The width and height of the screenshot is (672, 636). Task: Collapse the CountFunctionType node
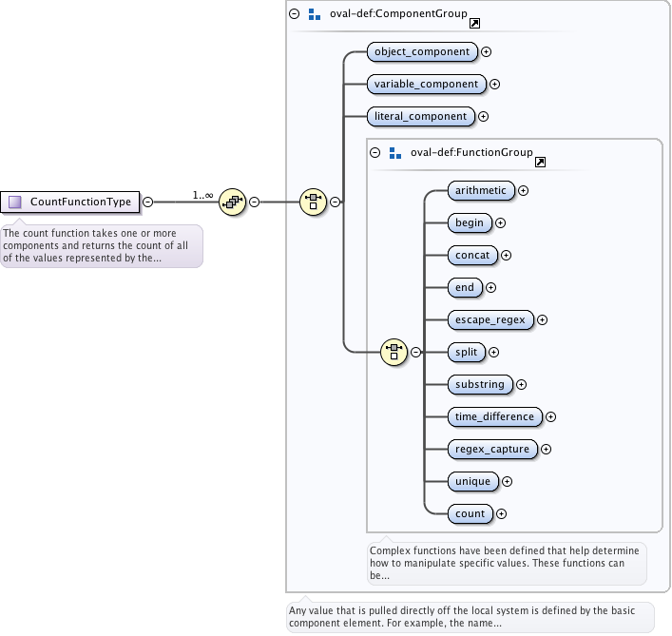coord(148,202)
